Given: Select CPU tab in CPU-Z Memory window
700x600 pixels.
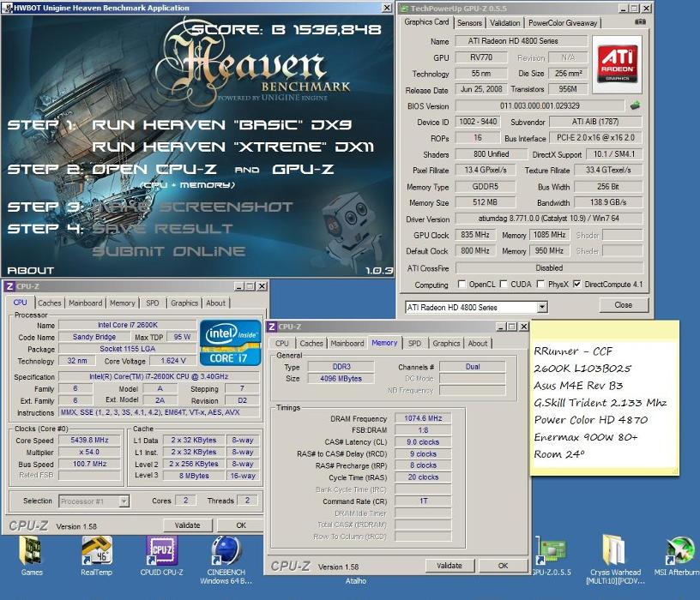Looking at the screenshot, I should tap(281, 344).
